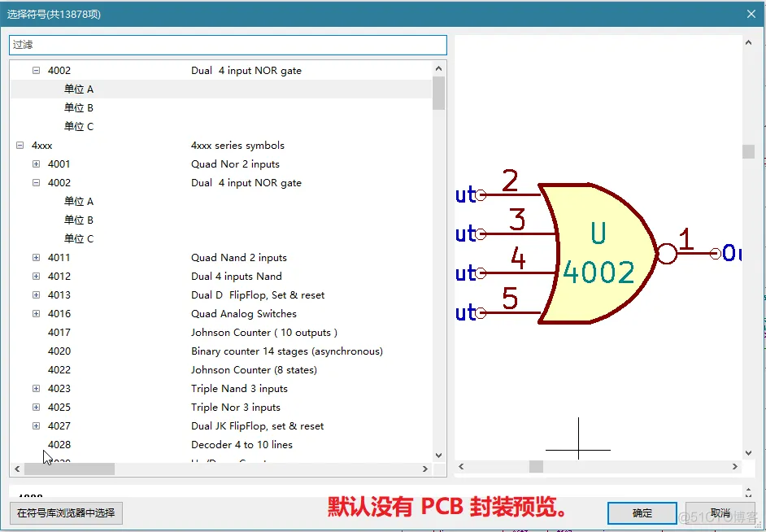This screenshot has height=532, width=766.
Task: Expand the 4001 Quad Nor entry
Action: point(36,164)
